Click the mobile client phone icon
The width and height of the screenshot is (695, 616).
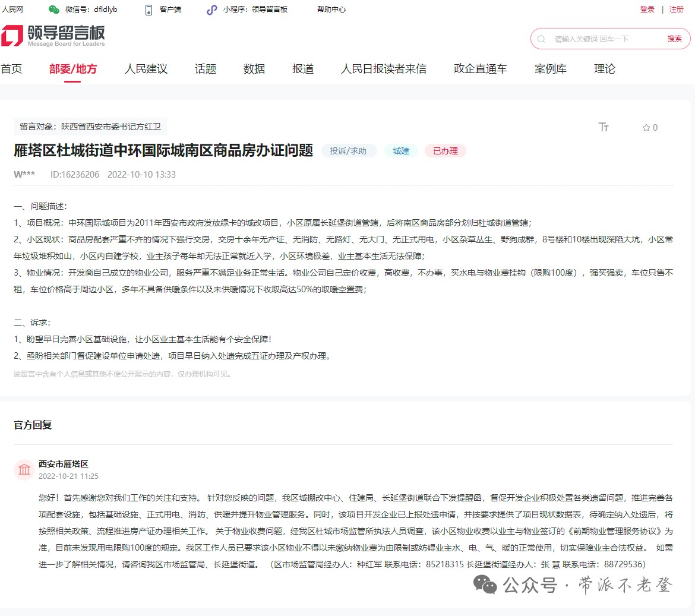coord(149,10)
